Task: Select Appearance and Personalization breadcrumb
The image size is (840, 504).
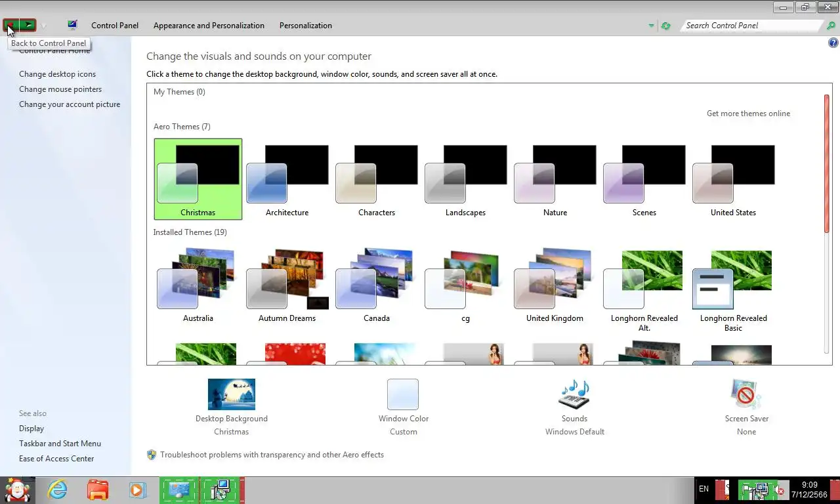Action: click(x=209, y=26)
